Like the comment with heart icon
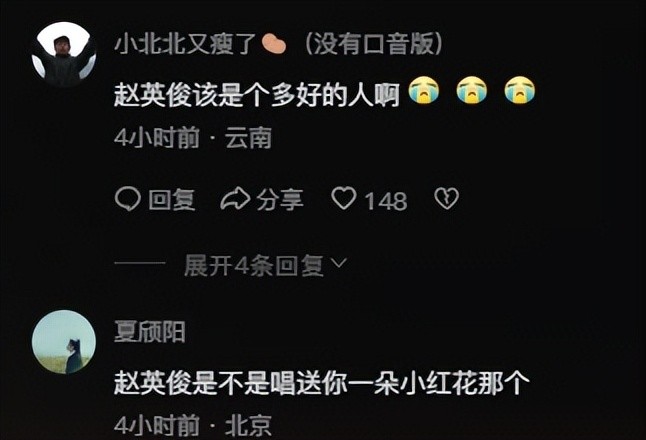 344,198
